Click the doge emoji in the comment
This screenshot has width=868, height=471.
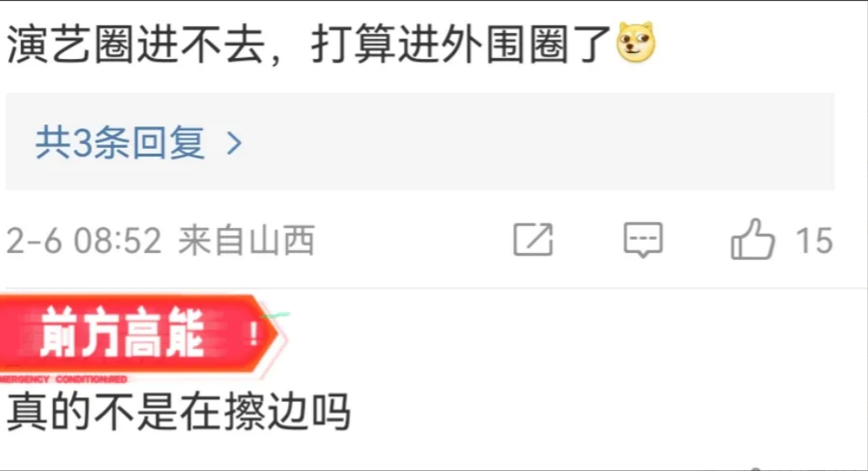click(636, 42)
